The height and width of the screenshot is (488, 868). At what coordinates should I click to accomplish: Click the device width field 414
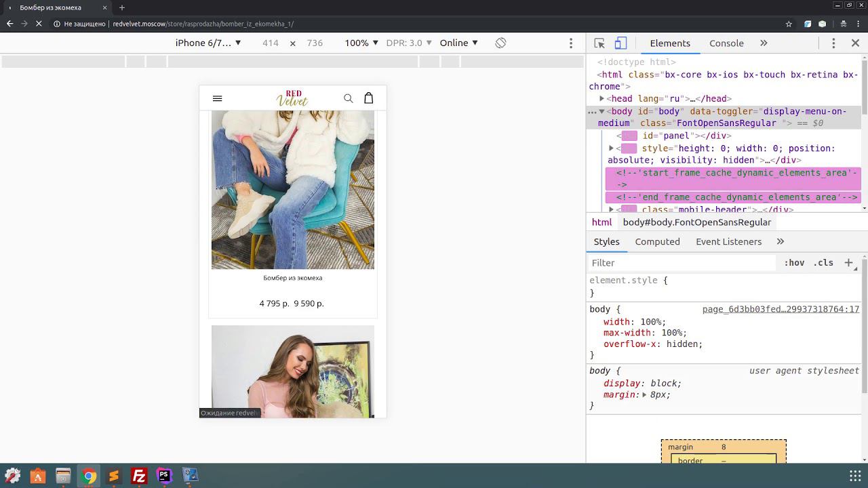coord(271,43)
